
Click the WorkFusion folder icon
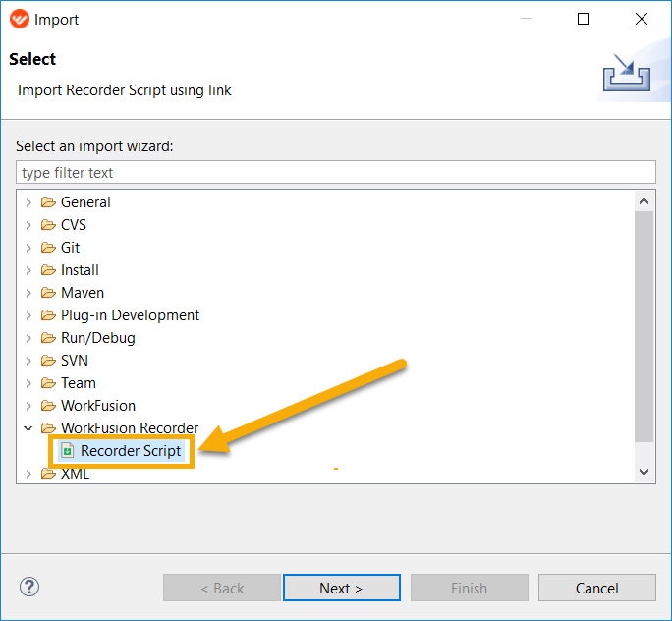point(48,406)
